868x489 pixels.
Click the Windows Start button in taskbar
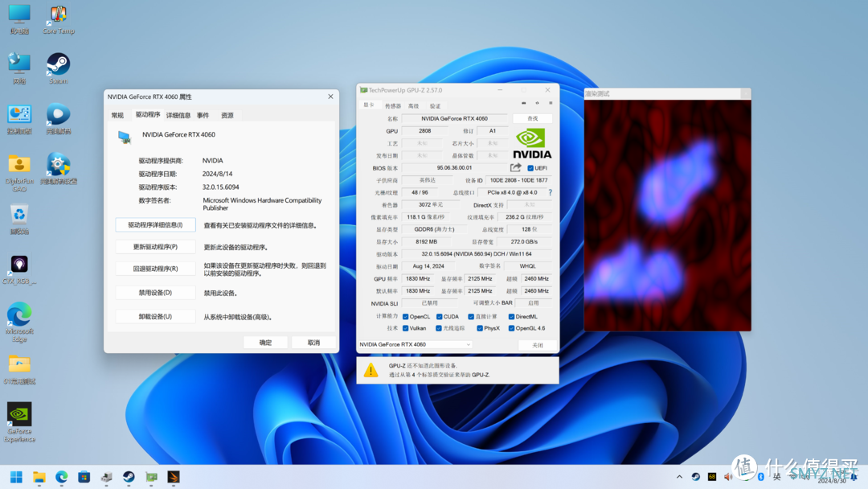pyautogui.click(x=16, y=477)
